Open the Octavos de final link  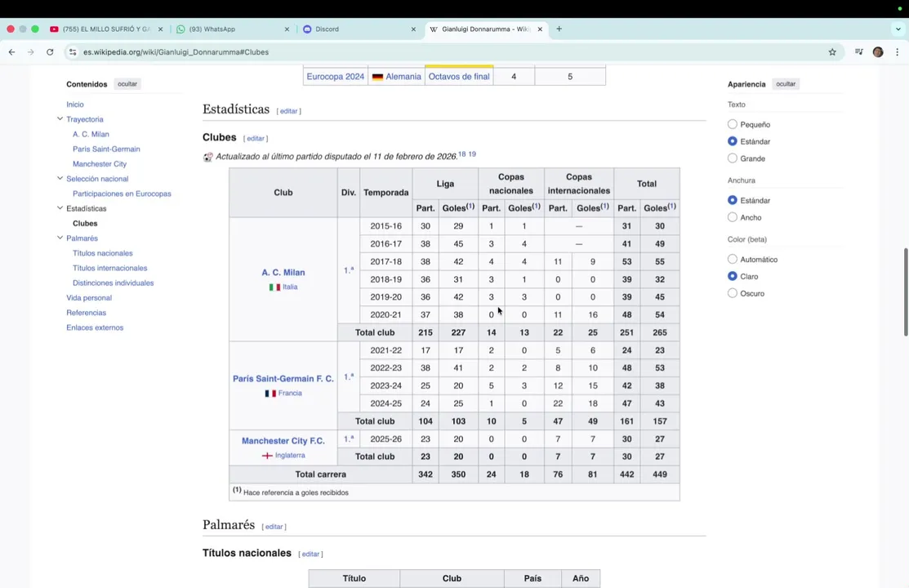coord(458,77)
